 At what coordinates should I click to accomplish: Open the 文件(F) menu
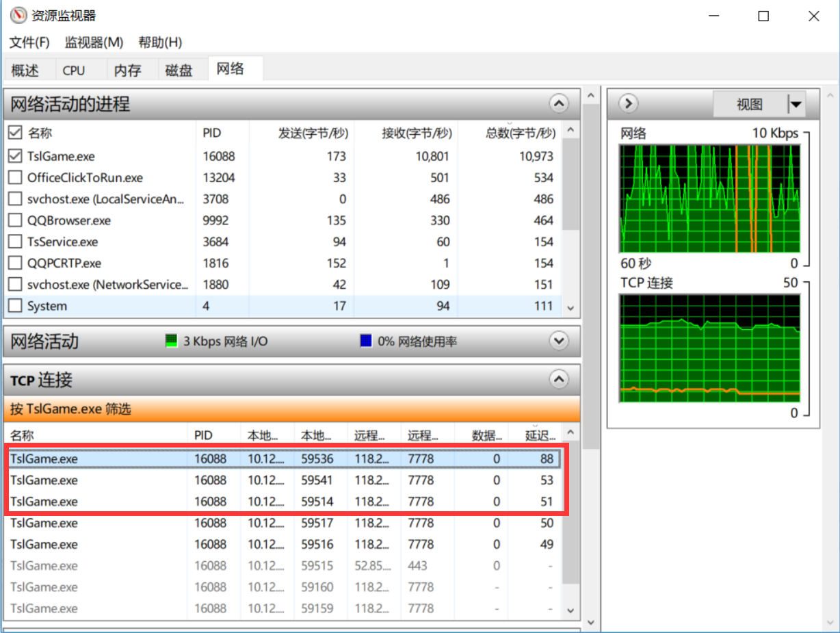(29, 42)
